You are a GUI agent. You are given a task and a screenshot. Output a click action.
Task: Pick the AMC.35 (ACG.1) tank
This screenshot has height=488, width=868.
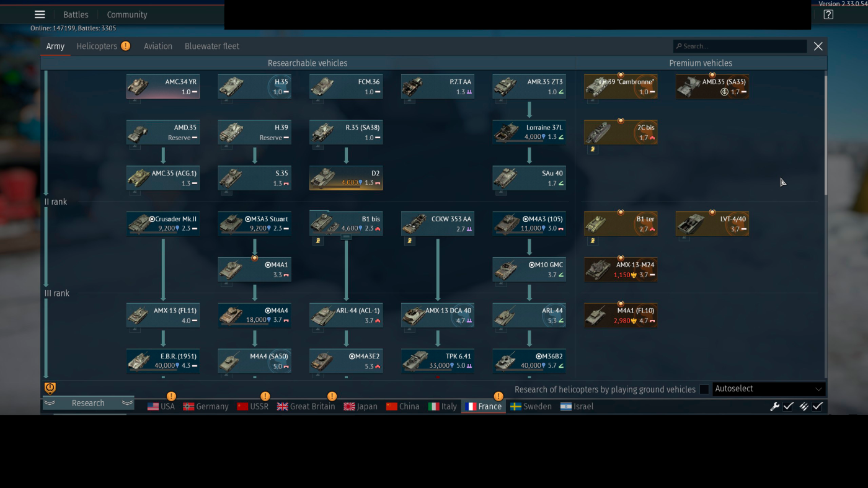(x=163, y=179)
